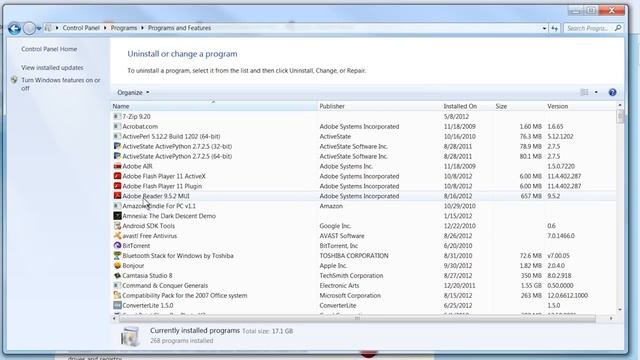Select the Acrobat.com icon
This screenshot has width=640, height=360.
click(117, 127)
